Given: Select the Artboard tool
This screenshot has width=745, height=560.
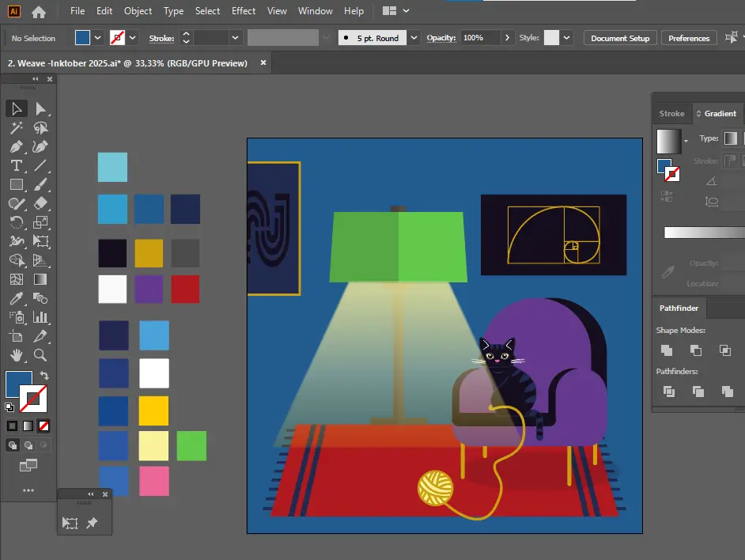Looking at the screenshot, I should [x=17, y=337].
